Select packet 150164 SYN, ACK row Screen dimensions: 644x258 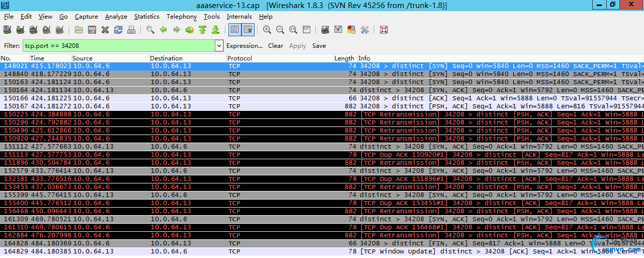point(322,90)
